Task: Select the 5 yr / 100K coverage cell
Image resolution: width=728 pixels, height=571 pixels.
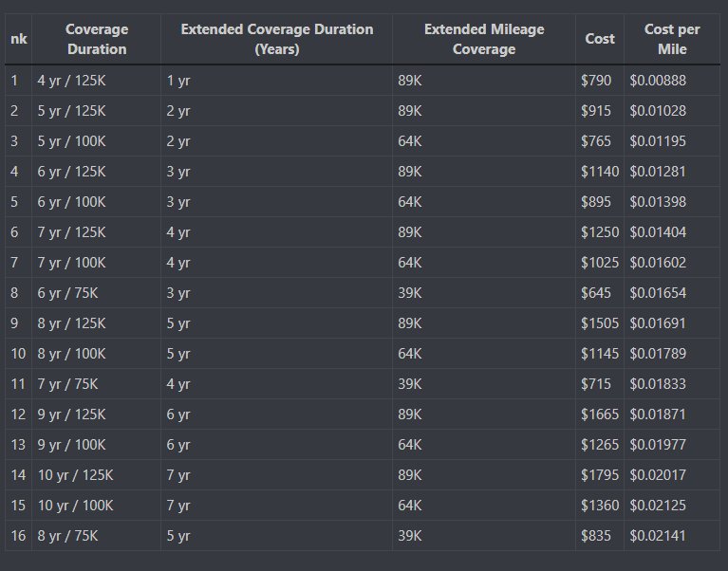Action: click(x=97, y=141)
